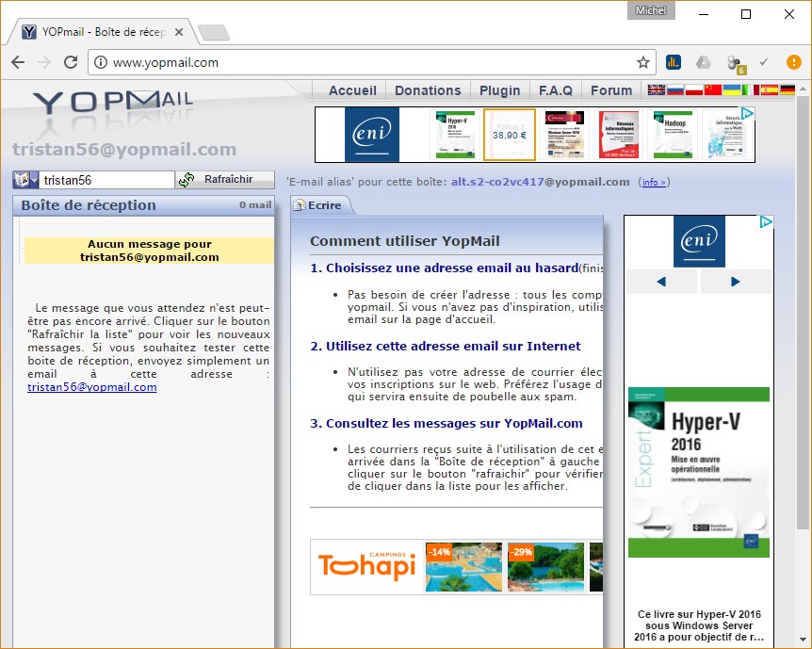Open a new browser tab
Image resolution: width=812 pixels, height=649 pixels.
point(213,33)
